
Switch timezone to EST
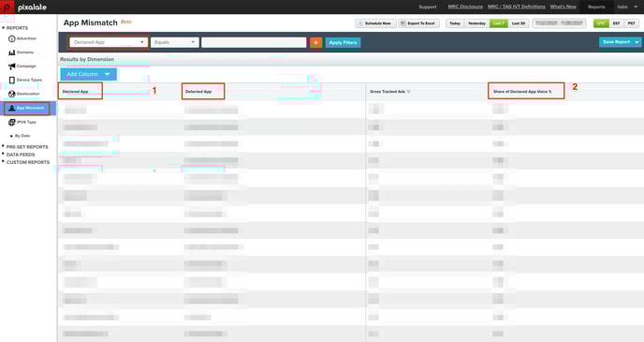point(616,23)
